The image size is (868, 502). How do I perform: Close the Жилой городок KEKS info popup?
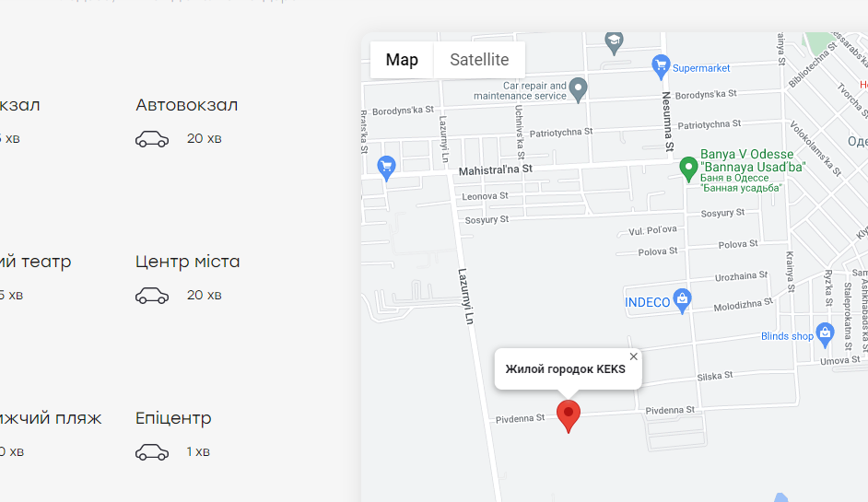[634, 356]
